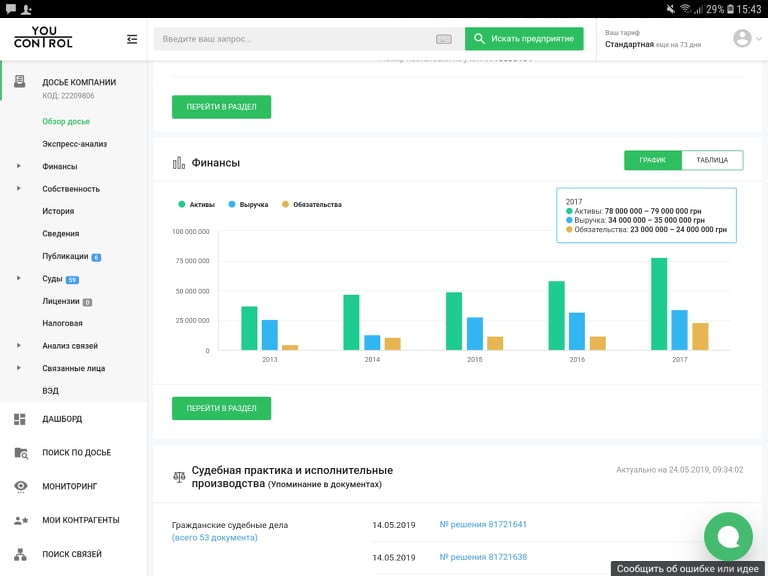Open the on-screen keyboard icon in search
This screenshot has height=576, width=768.
444,39
